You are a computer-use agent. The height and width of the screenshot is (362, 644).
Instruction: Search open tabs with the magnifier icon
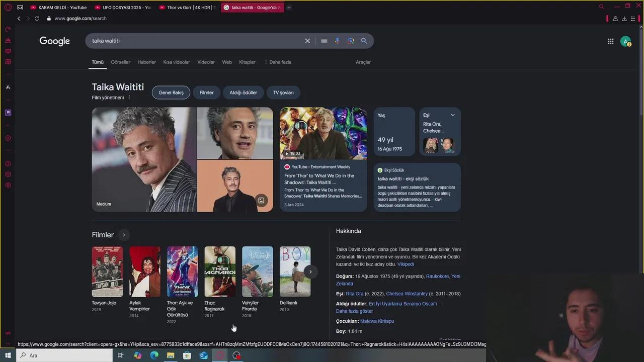[x=601, y=7]
